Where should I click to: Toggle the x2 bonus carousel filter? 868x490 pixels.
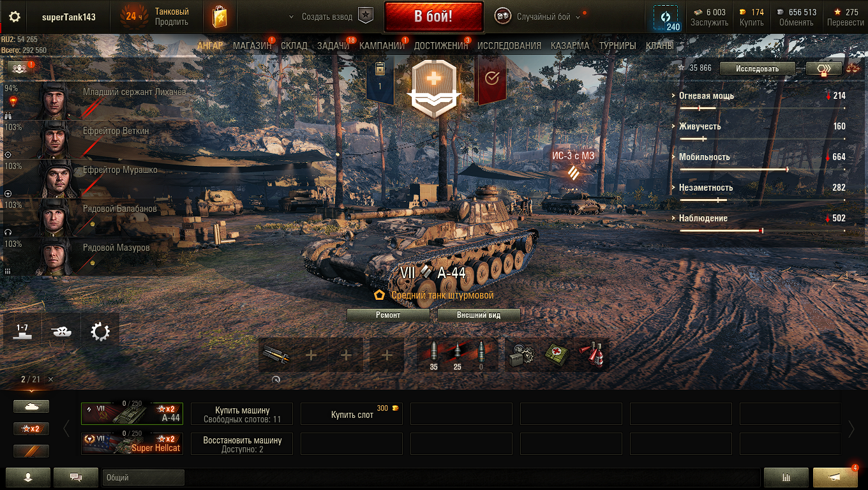(x=31, y=429)
